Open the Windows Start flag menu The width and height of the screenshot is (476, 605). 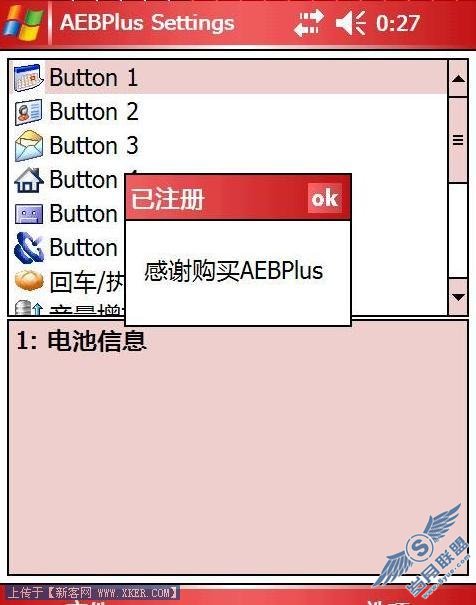click(23, 23)
